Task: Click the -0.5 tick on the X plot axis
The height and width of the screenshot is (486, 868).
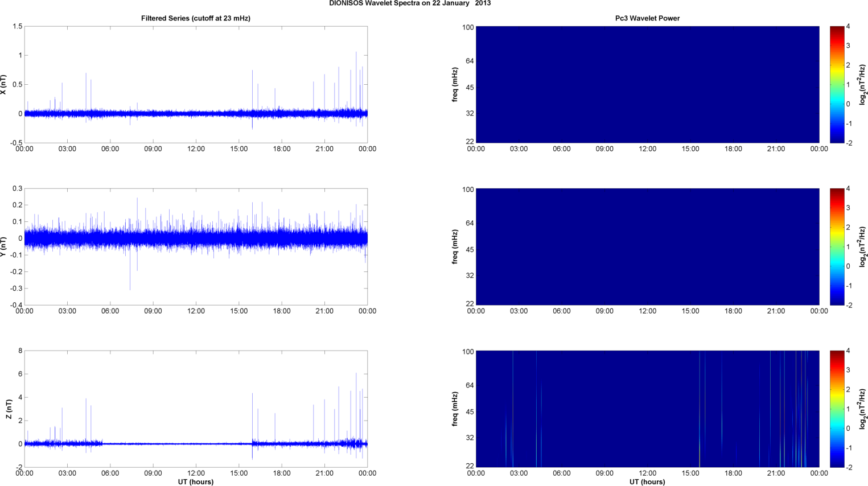Action: pos(16,143)
